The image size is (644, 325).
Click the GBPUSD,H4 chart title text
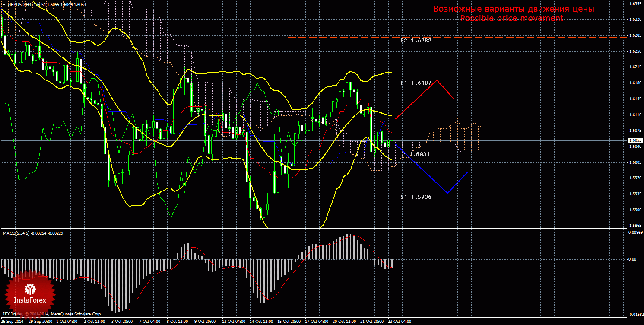click(20, 4)
